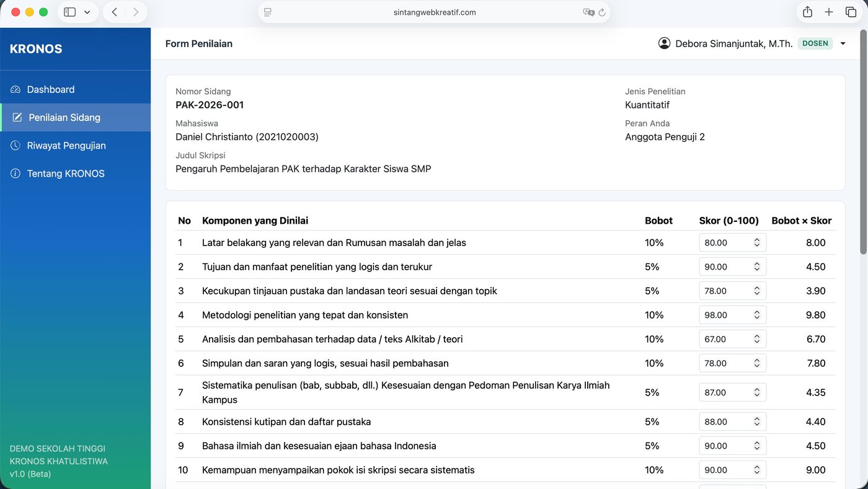Viewport: 868px width, 489px height.
Task: Click the Form Penilaian page heading
Action: 199,43
